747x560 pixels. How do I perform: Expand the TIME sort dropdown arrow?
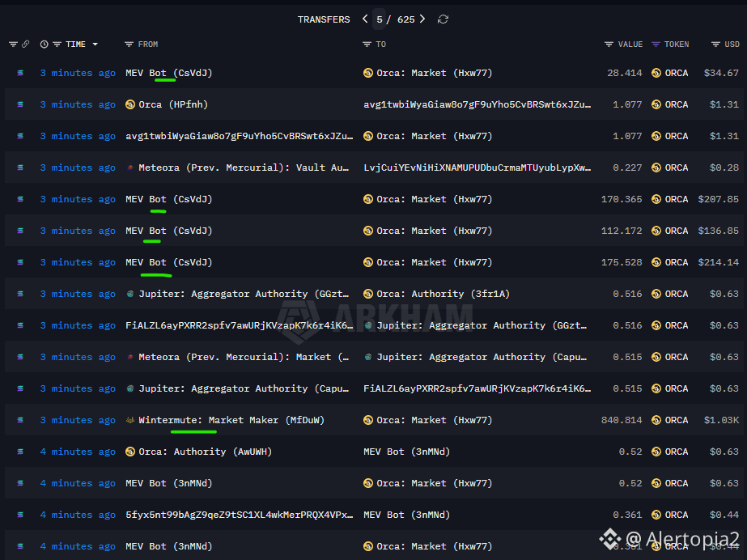tap(95, 45)
